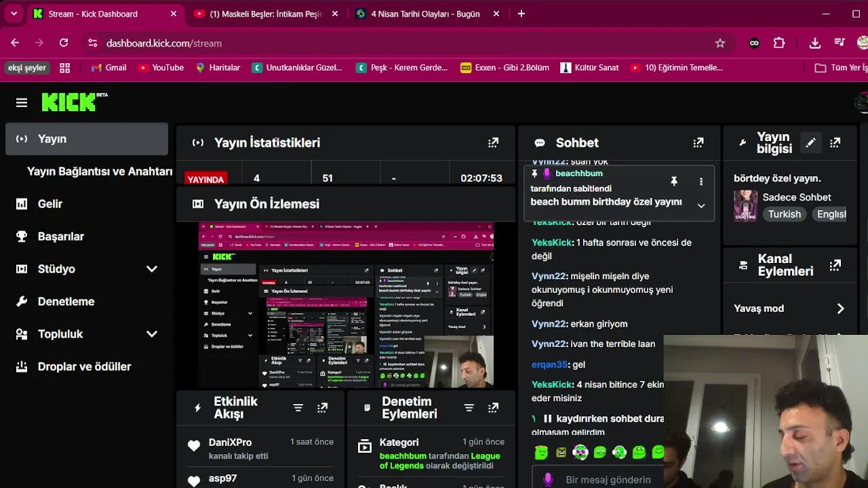This screenshot has width=868, height=488.
Task: Click the League of Legends link
Action: (439, 461)
